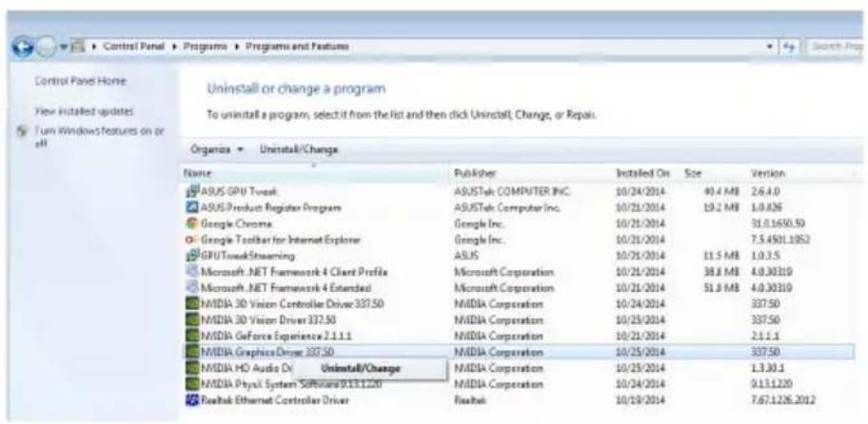Click version 31.0.1650.59 of Chrome
The image size is (868, 424).
pyautogui.click(x=779, y=224)
